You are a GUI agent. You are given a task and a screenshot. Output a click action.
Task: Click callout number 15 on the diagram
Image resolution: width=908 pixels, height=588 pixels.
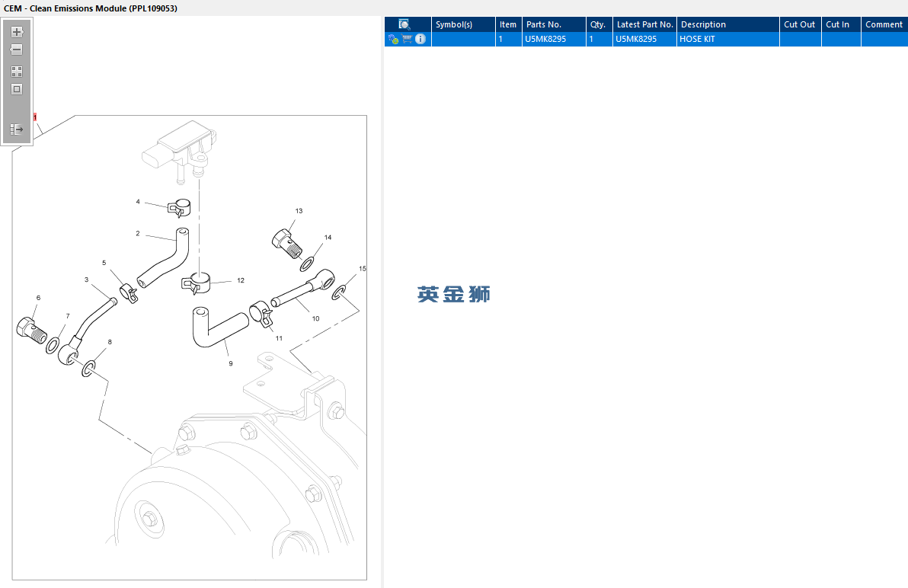[363, 269]
